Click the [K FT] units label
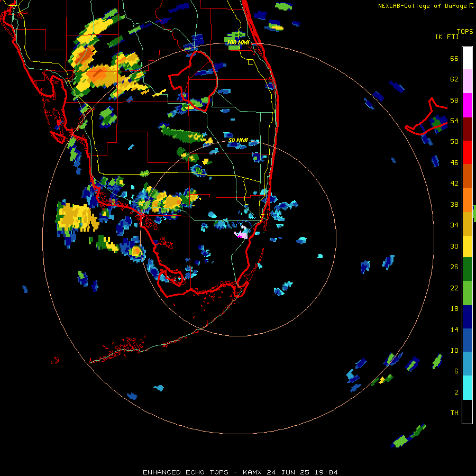Image resolution: width=476 pixels, height=476 pixels. 447,36
